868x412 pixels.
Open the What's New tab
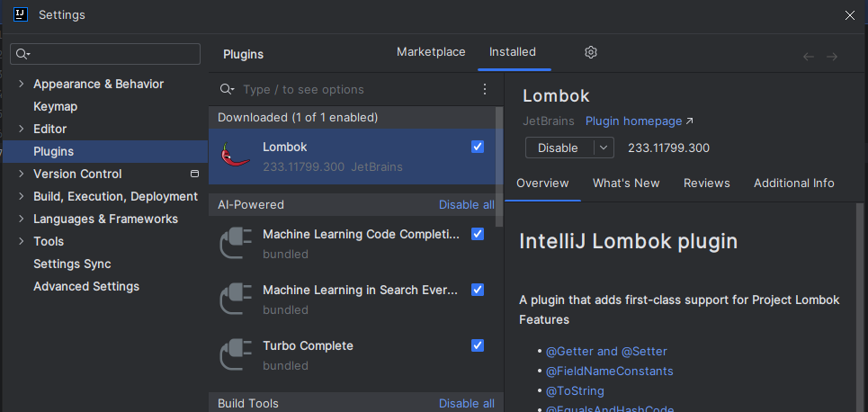click(x=626, y=184)
